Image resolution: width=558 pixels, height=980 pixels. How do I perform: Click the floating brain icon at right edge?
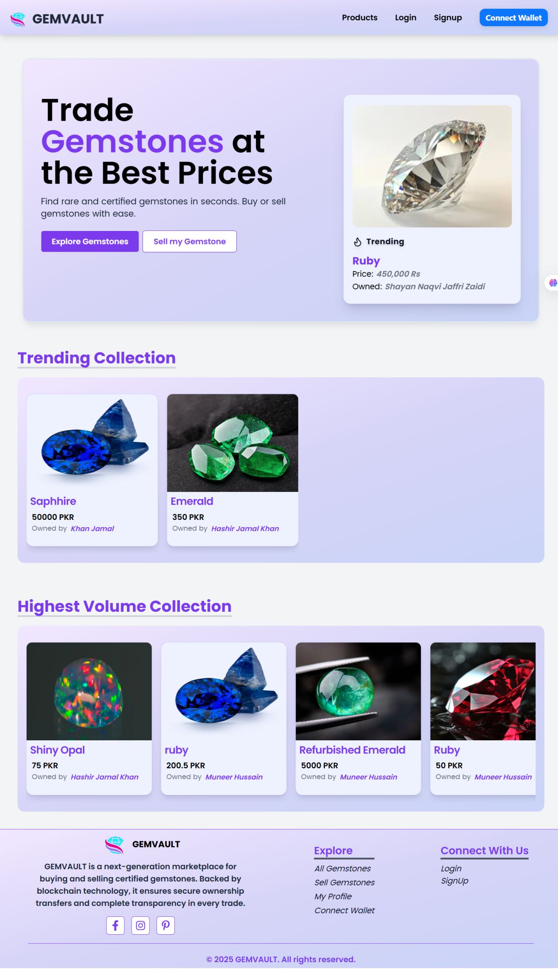[x=553, y=283]
